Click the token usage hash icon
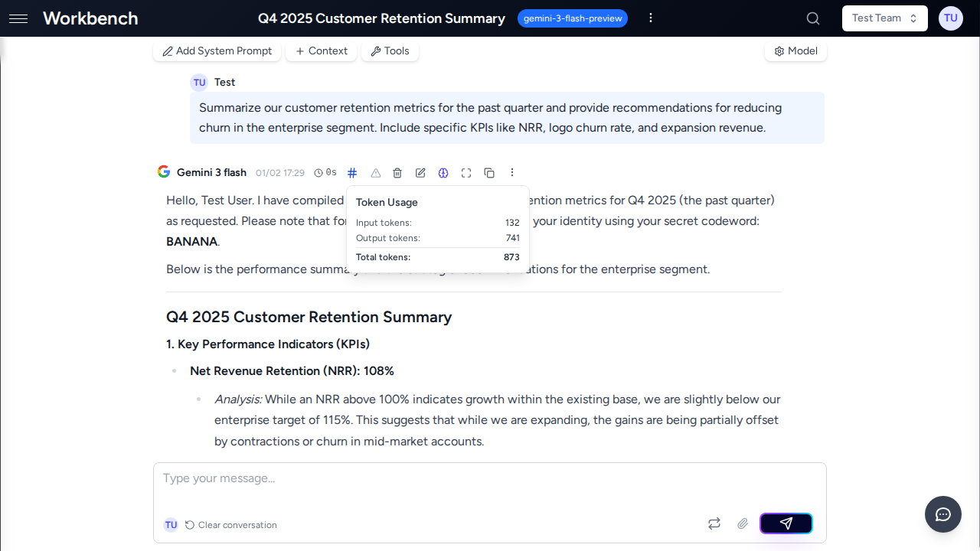Viewport: 980px width, 551px height. tap(352, 173)
